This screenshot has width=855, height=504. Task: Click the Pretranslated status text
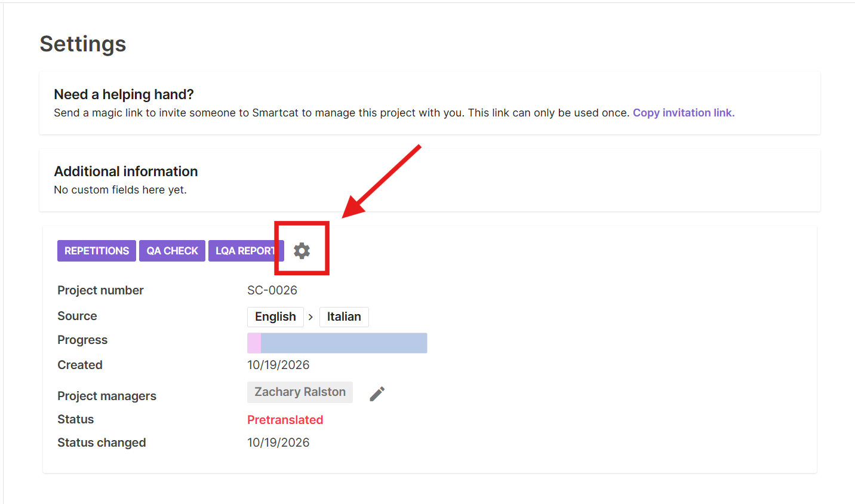pos(285,420)
